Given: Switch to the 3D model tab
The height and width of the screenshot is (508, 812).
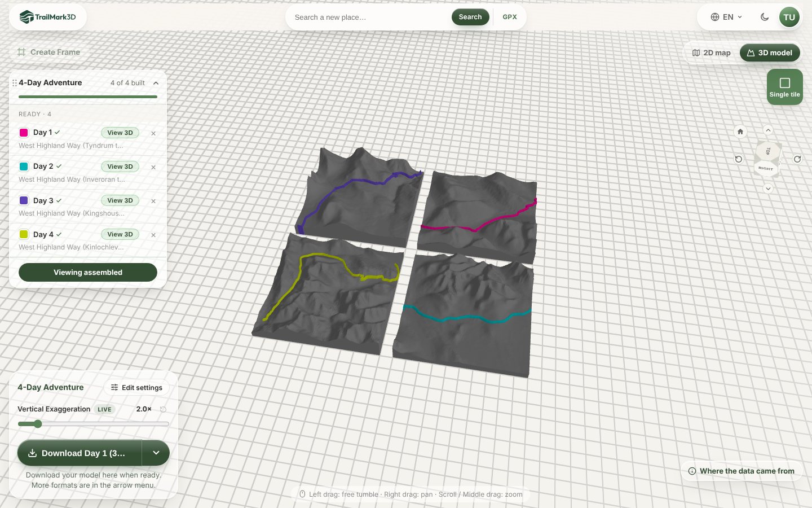Looking at the screenshot, I should click(770, 52).
